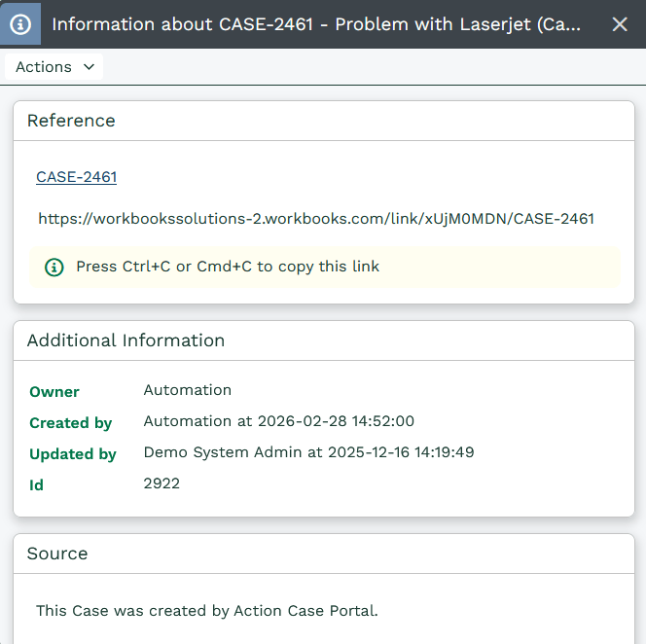Click the chevron arrow next to Actions

click(x=89, y=67)
